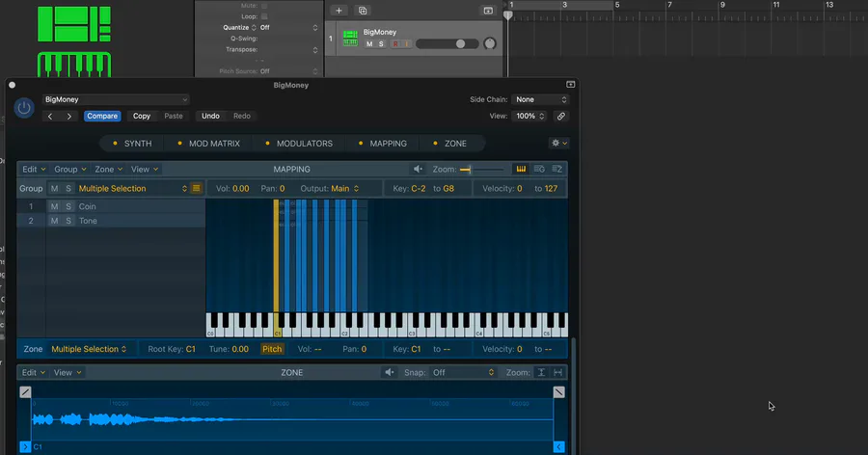Open the Group menu in Mapping pane
The height and width of the screenshot is (455, 868).
(69, 169)
